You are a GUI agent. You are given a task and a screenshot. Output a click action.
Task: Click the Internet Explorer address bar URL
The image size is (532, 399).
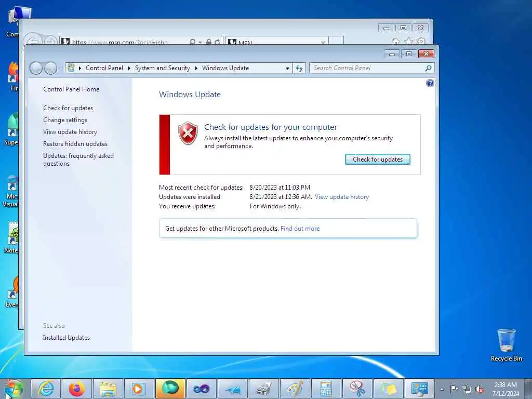click(120, 43)
